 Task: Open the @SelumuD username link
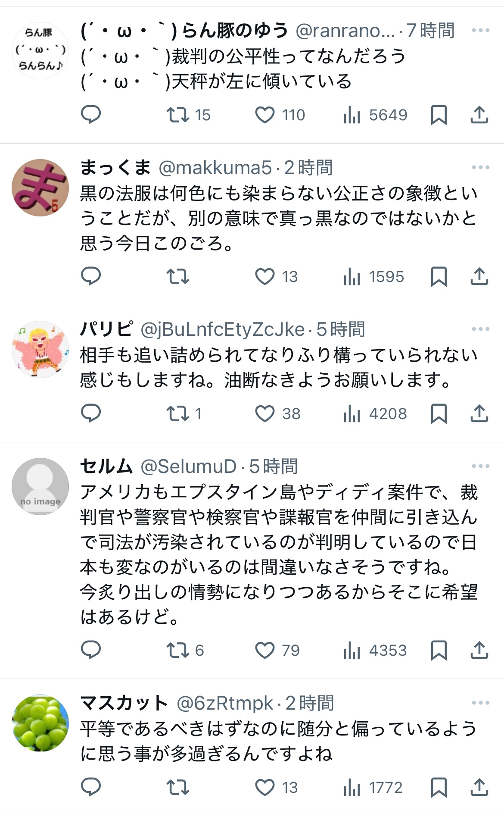[x=189, y=466]
